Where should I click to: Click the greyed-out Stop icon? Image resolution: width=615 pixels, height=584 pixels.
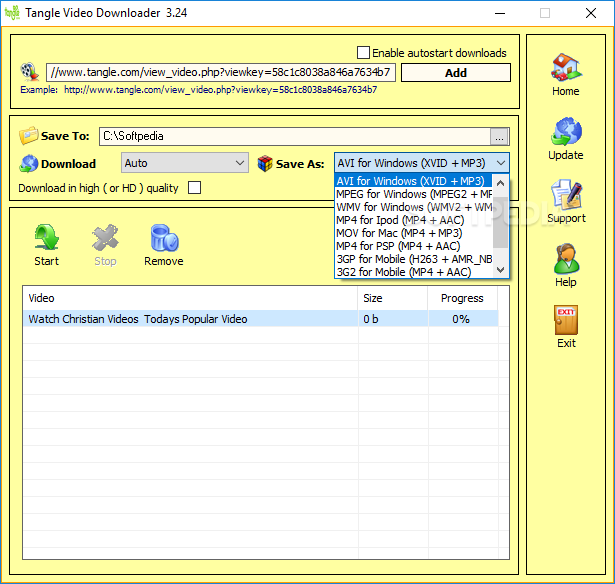tap(105, 237)
